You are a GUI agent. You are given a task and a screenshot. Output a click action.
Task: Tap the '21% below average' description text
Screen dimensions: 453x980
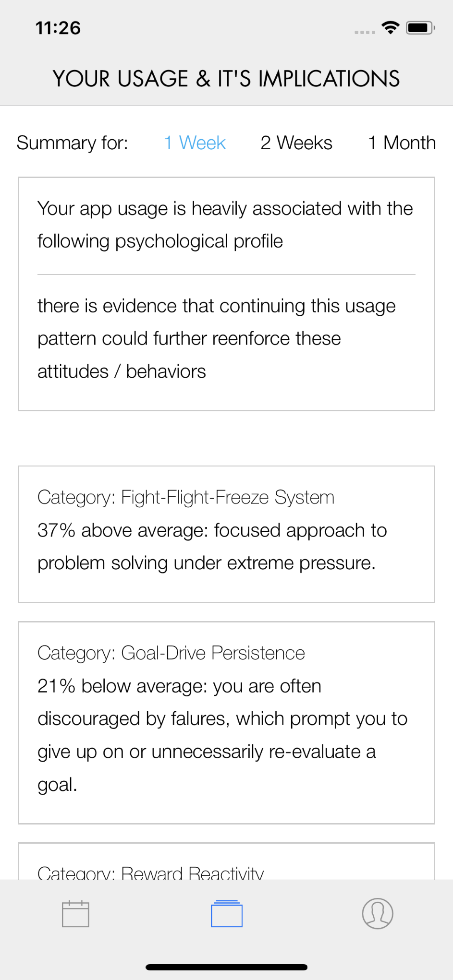[222, 735]
